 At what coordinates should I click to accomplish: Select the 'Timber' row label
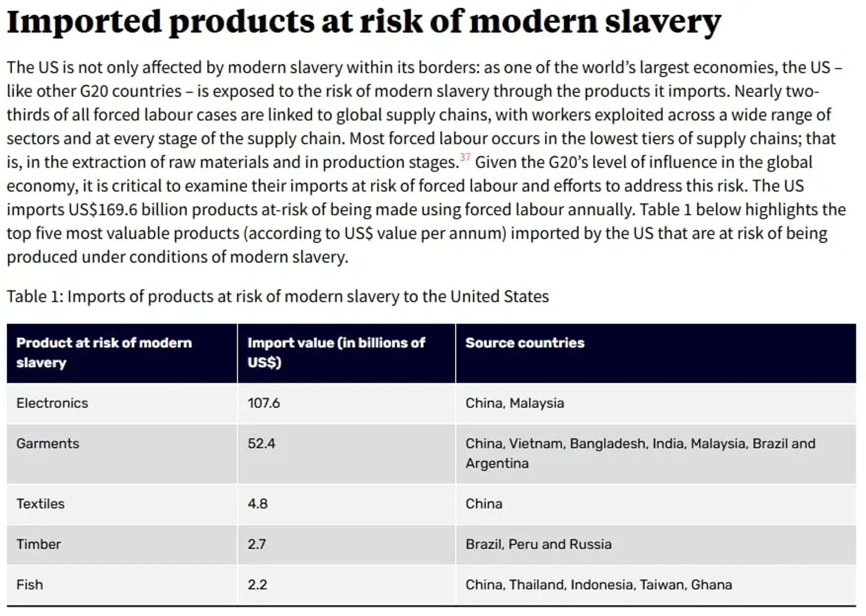(x=122, y=544)
